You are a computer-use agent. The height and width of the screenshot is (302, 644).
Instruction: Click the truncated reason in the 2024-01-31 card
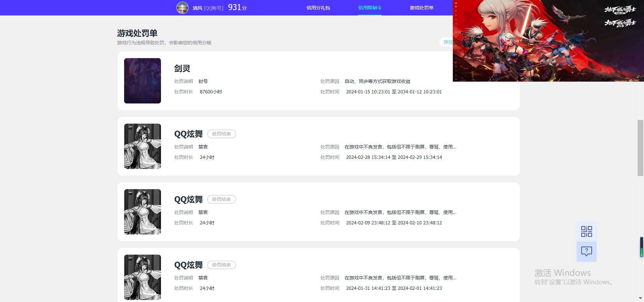[x=400, y=278]
